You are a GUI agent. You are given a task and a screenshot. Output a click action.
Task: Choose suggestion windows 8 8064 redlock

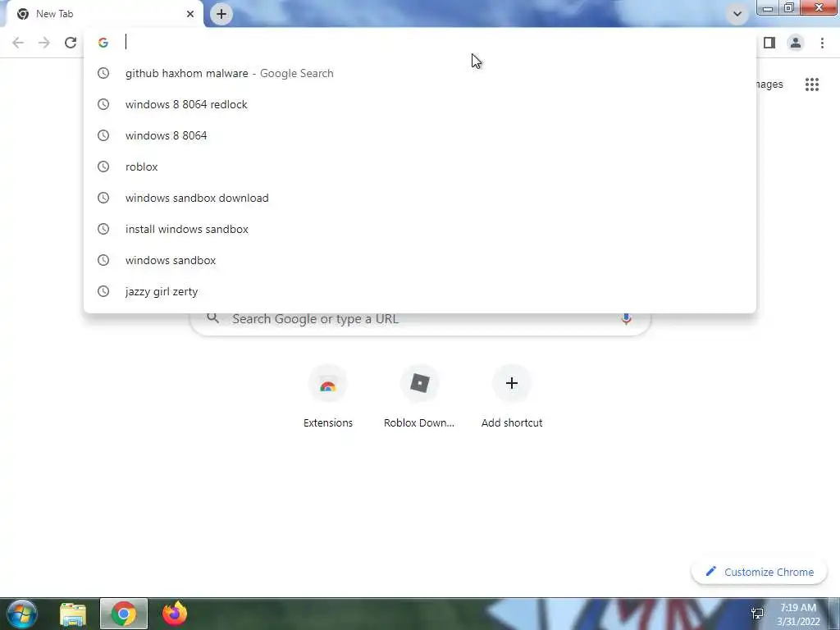(420, 104)
